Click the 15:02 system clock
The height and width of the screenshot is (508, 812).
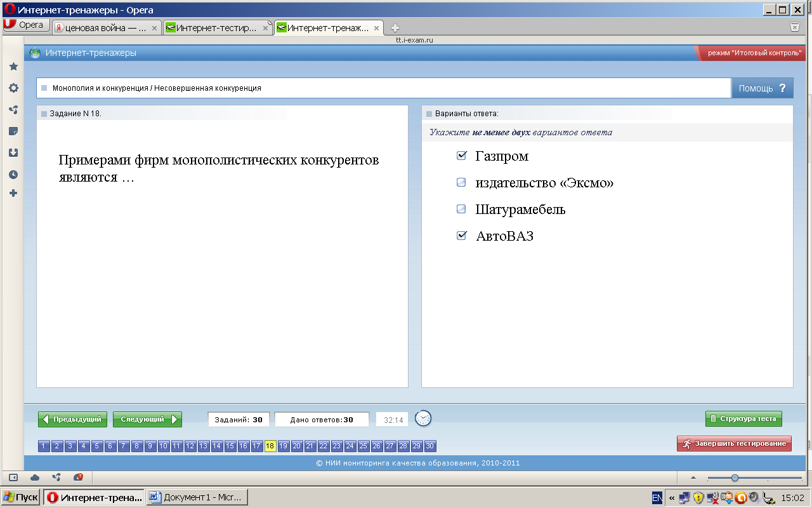click(794, 498)
